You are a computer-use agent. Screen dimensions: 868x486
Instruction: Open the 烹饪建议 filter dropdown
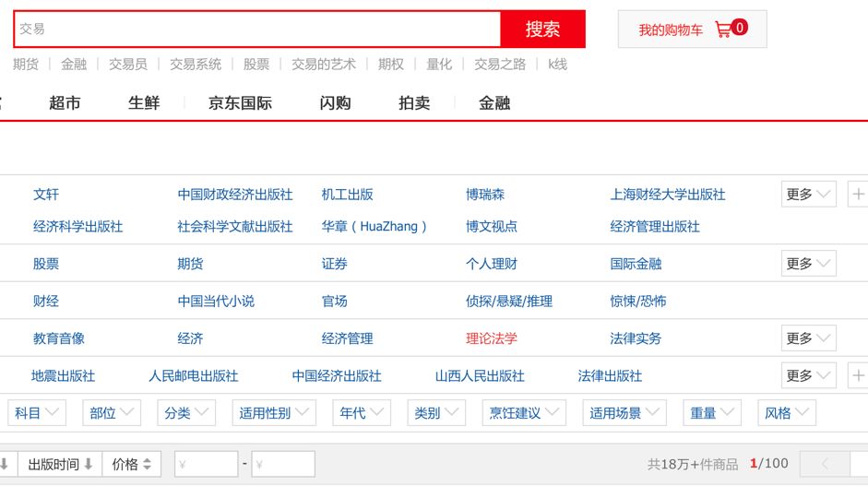[524, 413]
